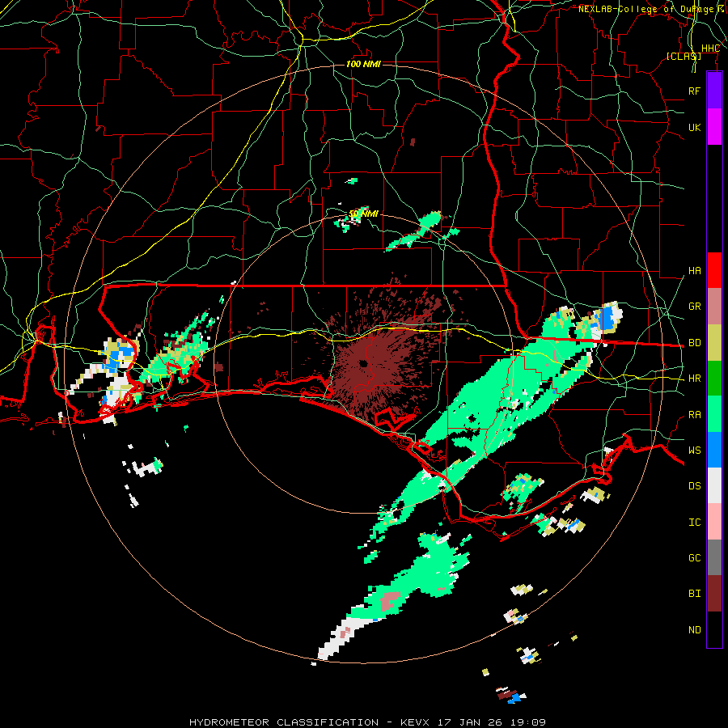Click the HA legend label

point(695,271)
